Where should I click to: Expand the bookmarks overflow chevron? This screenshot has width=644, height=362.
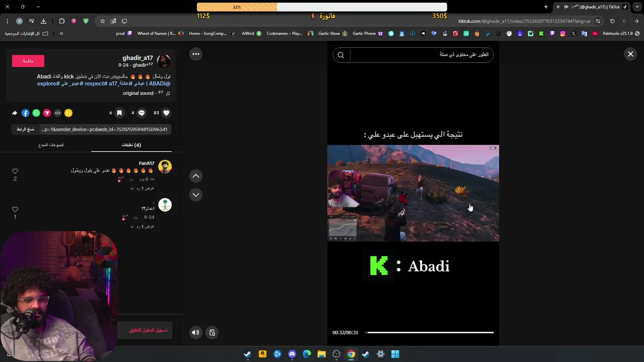point(61,34)
